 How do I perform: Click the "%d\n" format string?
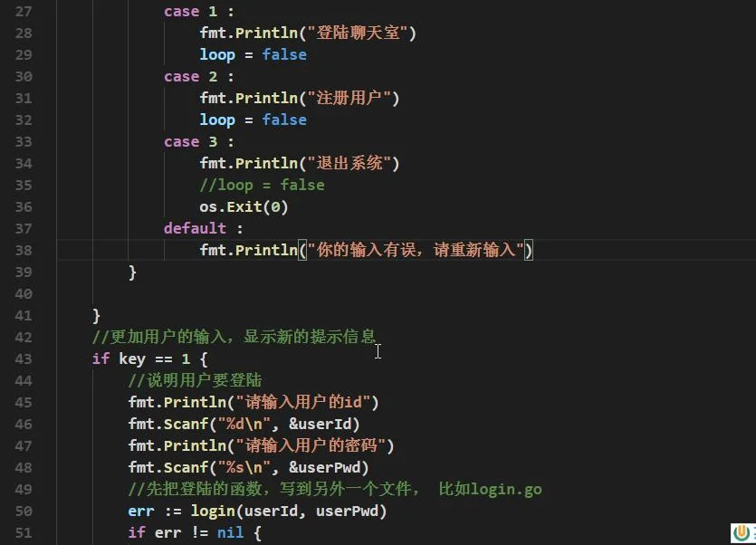(244, 424)
